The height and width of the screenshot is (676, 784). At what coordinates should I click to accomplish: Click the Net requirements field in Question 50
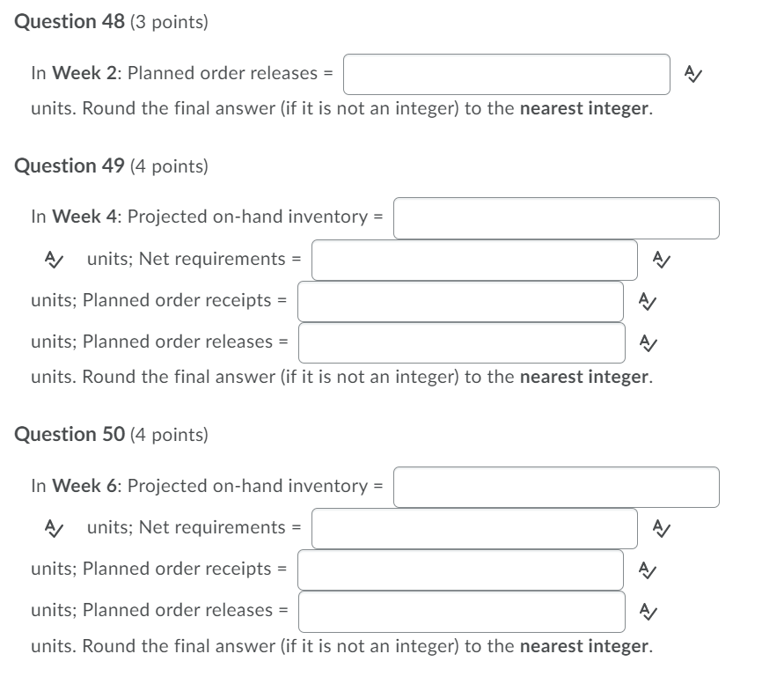click(475, 528)
